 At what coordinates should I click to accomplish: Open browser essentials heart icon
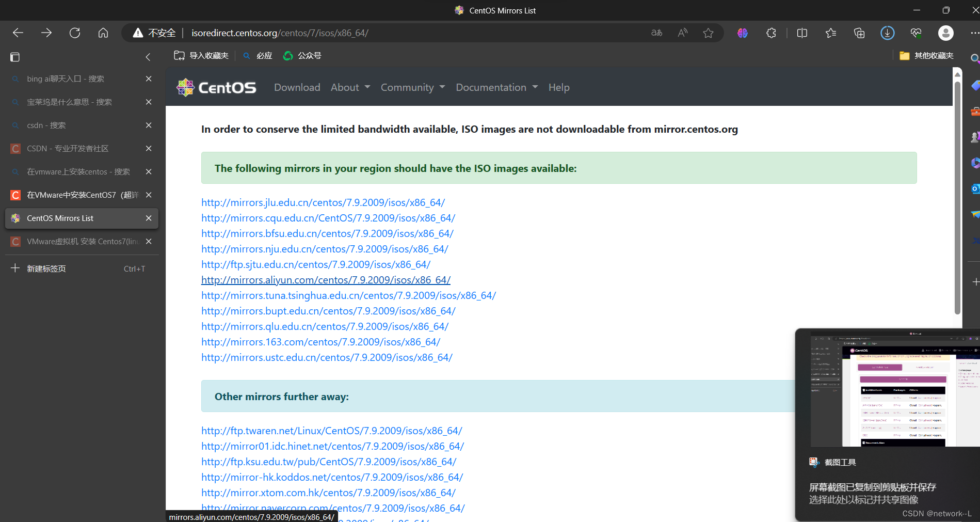click(x=916, y=33)
